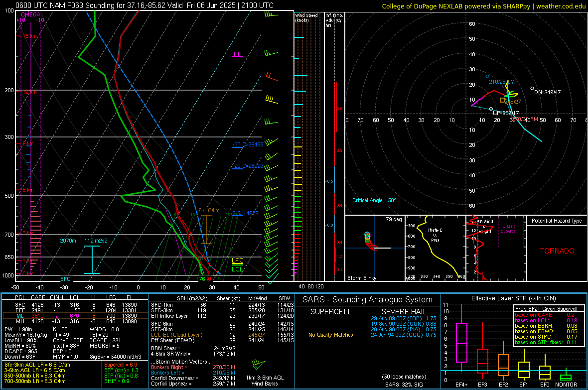Click the magenta EF4+ box plot
588x390 pixels.
[x=461, y=339]
